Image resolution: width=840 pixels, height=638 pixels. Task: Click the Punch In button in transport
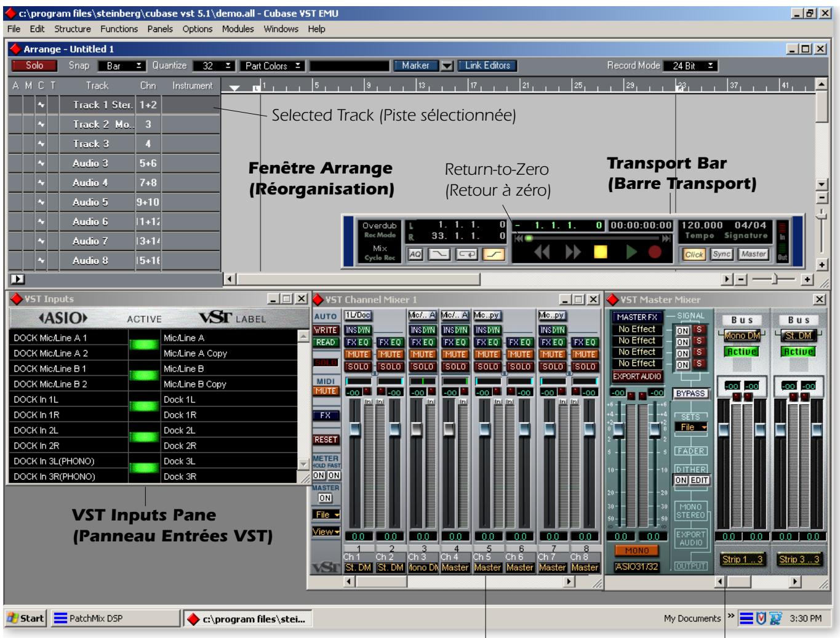[x=439, y=254]
